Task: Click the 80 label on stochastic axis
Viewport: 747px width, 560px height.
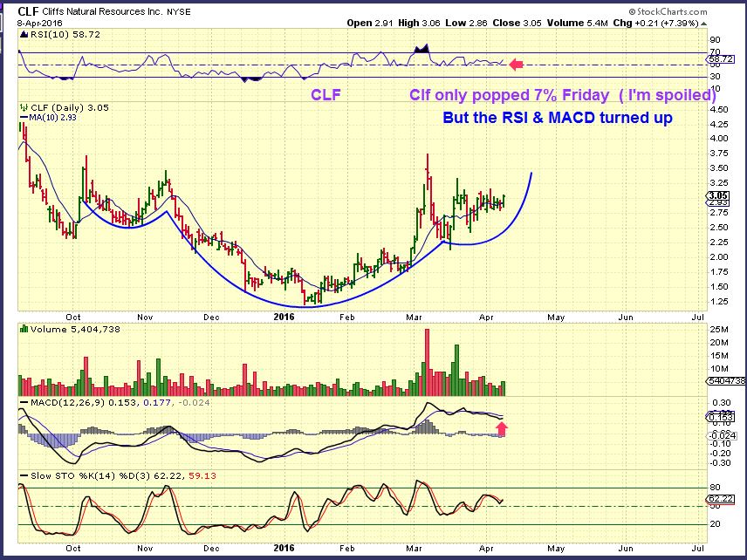Action: [x=715, y=488]
